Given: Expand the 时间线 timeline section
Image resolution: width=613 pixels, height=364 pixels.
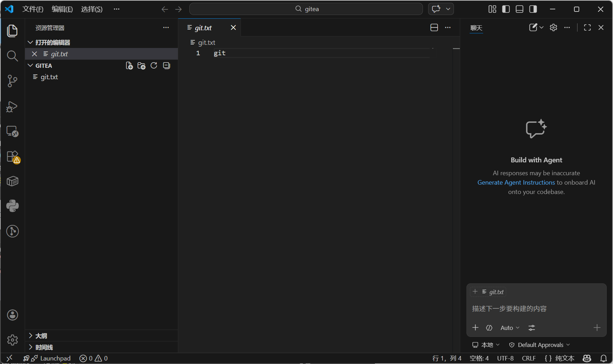Looking at the screenshot, I should 44,347.
